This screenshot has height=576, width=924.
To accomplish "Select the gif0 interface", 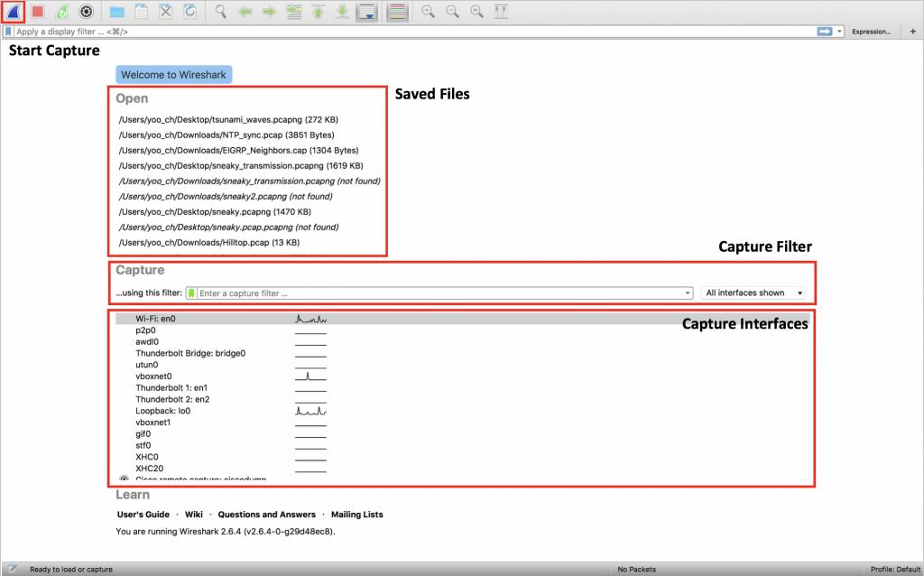I will coord(463,434).
